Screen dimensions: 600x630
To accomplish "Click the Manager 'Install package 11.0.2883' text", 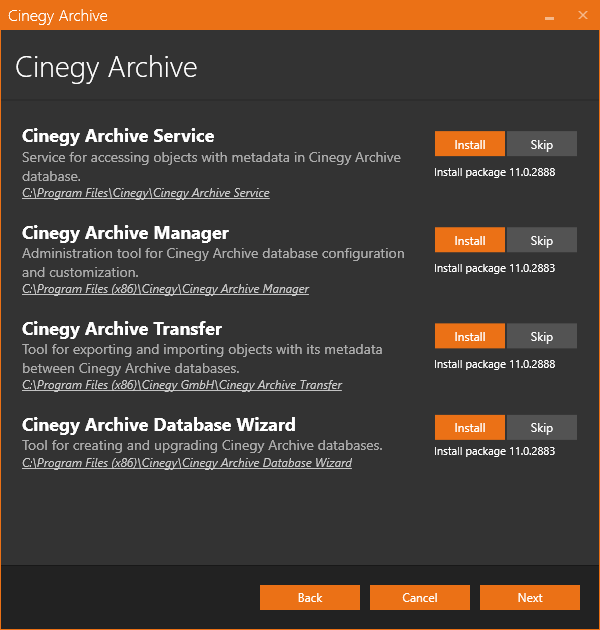I will (x=494, y=268).
